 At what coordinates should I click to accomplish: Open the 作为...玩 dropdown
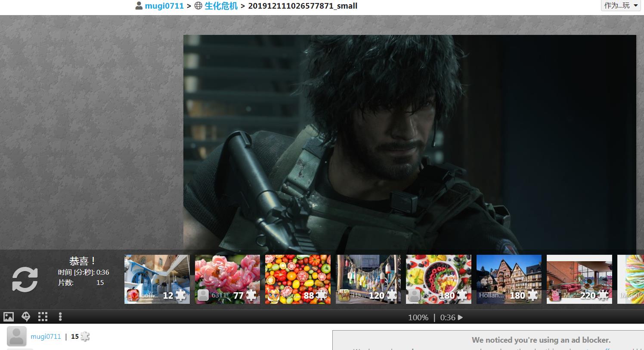coord(621,6)
